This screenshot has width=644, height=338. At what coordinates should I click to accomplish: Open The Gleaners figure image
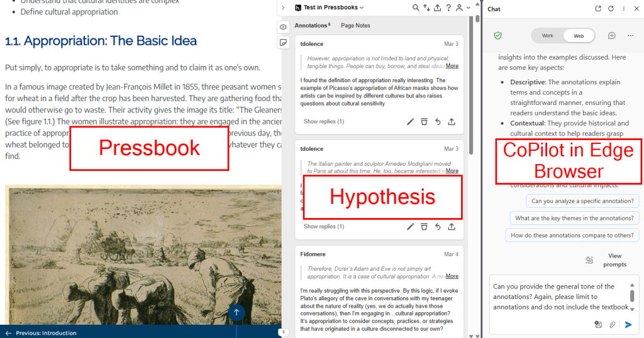(143, 254)
